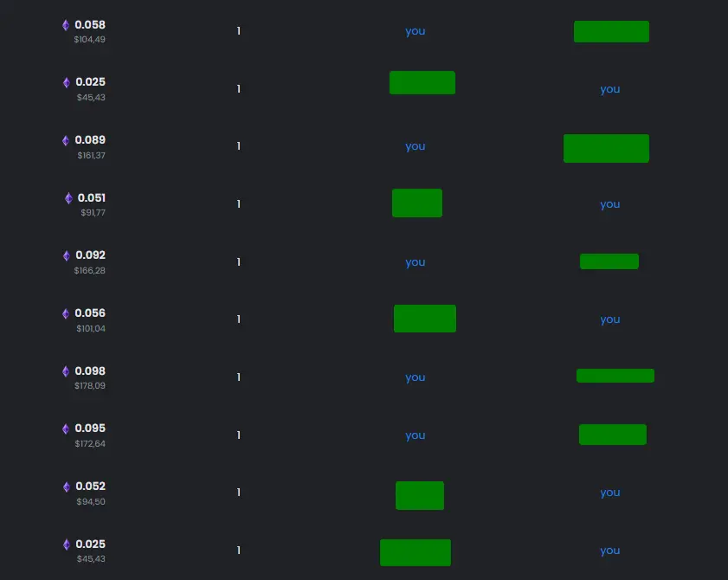Click the Ethereum icon beside 0.051
The height and width of the screenshot is (580, 728).
pyautogui.click(x=68, y=198)
